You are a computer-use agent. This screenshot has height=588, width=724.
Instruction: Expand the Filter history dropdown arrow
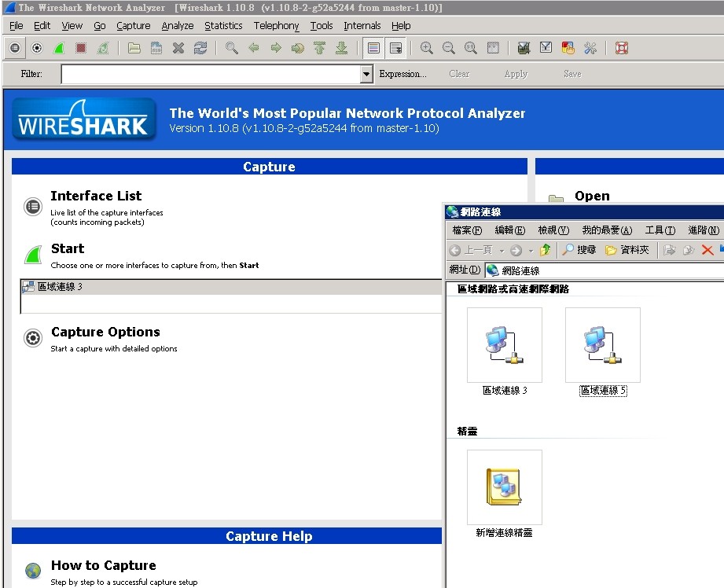point(366,74)
